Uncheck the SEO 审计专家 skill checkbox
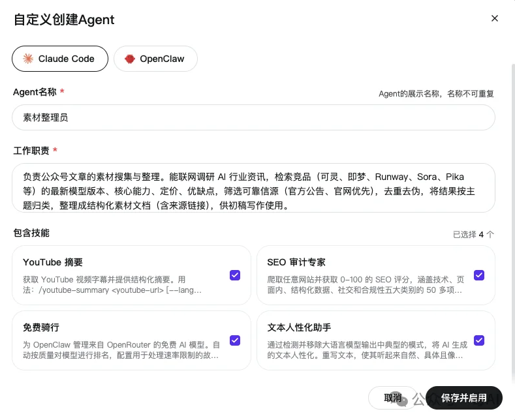Screen dimensions: 515x420 [x=479, y=275]
